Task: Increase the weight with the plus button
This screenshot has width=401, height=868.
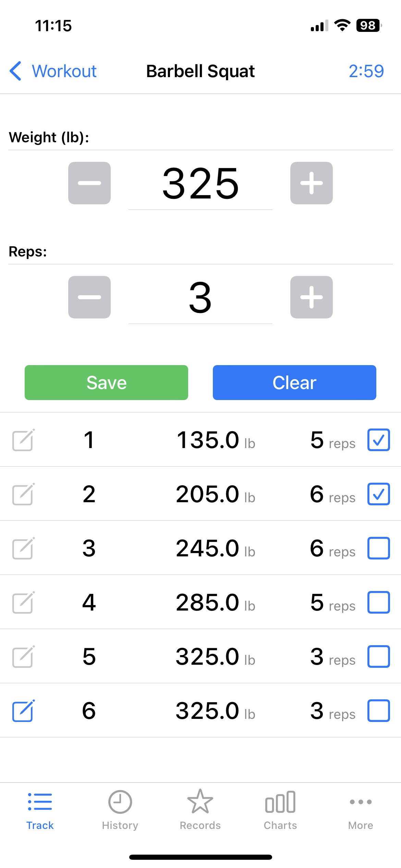Action: click(x=311, y=183)
